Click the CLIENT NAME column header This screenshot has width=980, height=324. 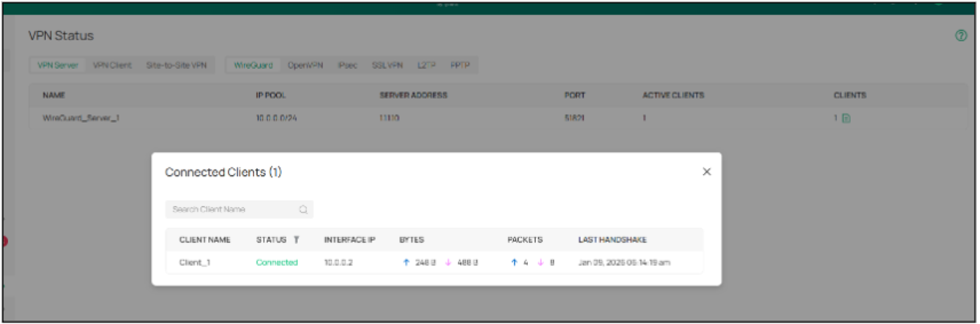pyautogui.click(x=205, y=240)
